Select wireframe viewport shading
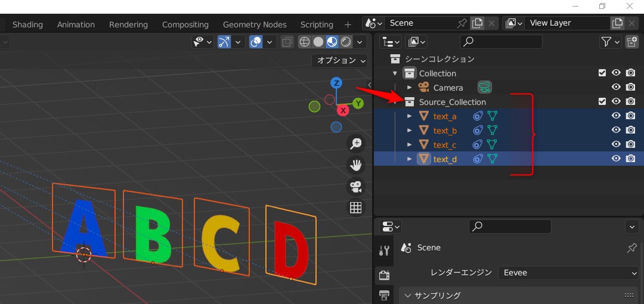 (x=304, y=42)
